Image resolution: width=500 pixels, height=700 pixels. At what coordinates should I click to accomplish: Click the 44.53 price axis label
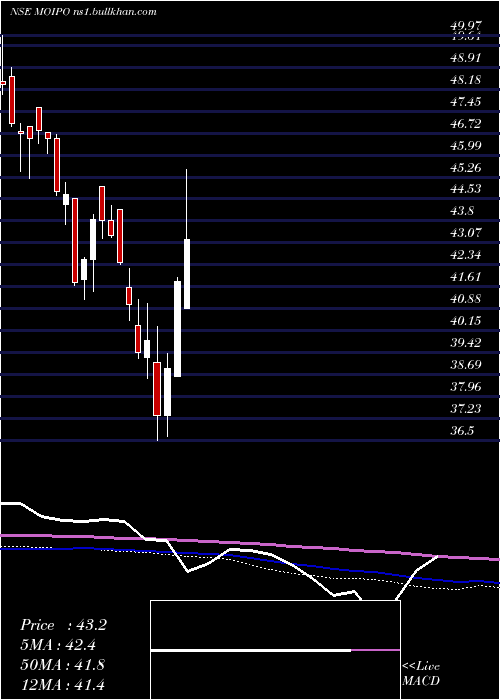click(x=466, y=189)
